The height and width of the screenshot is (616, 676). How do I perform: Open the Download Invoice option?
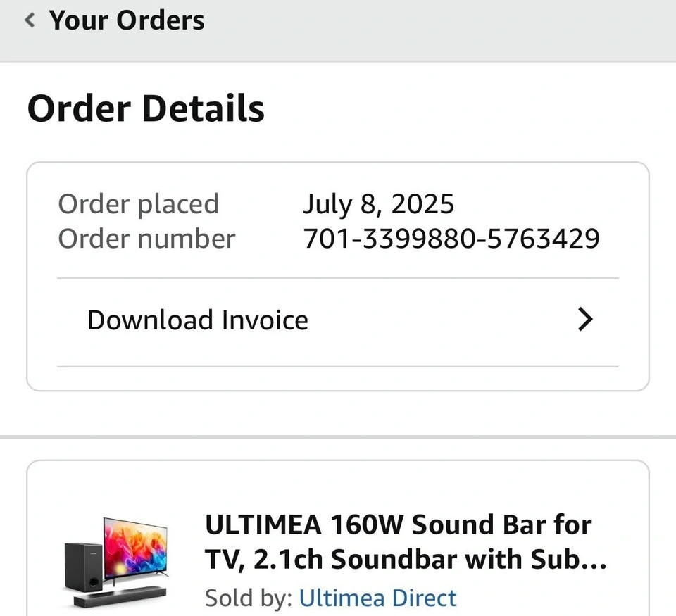[197, 320]
